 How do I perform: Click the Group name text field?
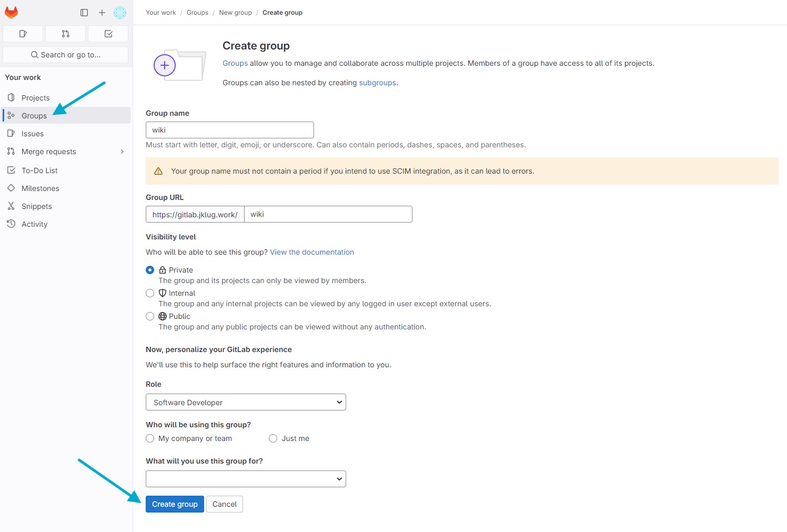[x=230, y=130]
